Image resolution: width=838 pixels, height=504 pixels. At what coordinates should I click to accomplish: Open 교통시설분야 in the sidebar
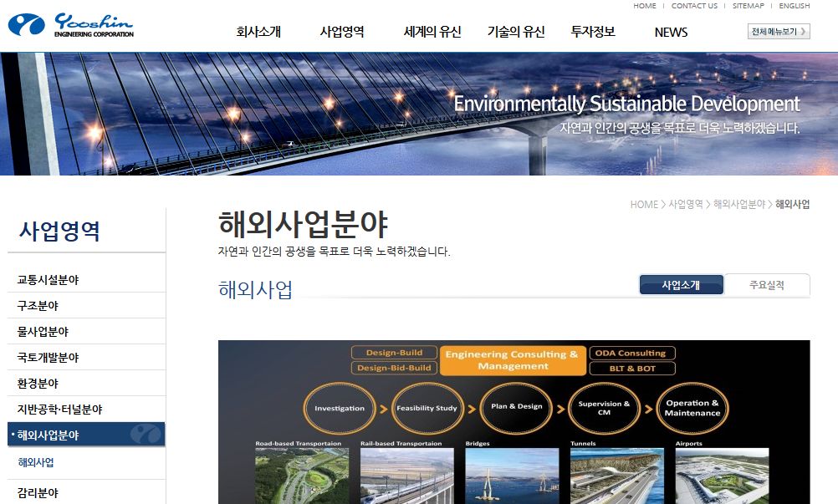49,280
